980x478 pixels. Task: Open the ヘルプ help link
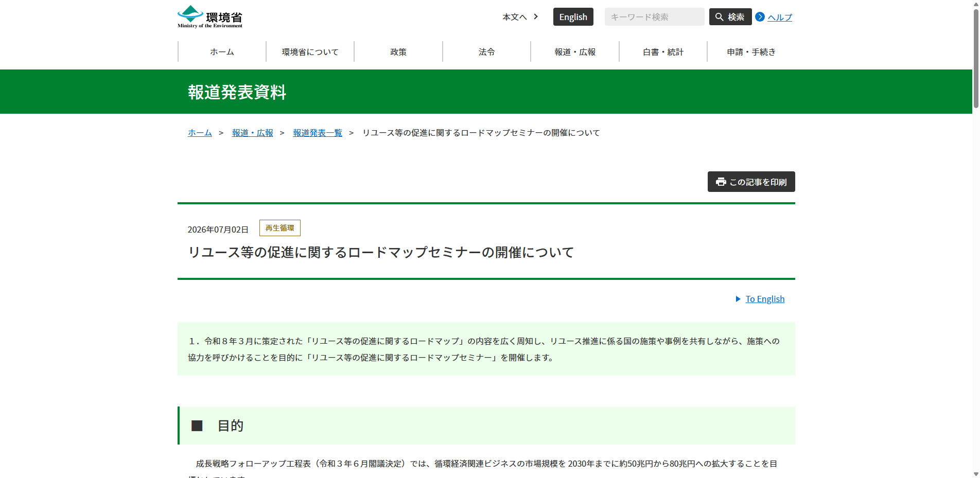coord(780,17)
